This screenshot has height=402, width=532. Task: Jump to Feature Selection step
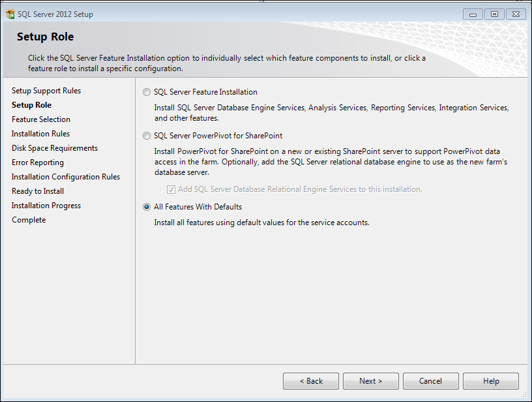click(41, 119)
